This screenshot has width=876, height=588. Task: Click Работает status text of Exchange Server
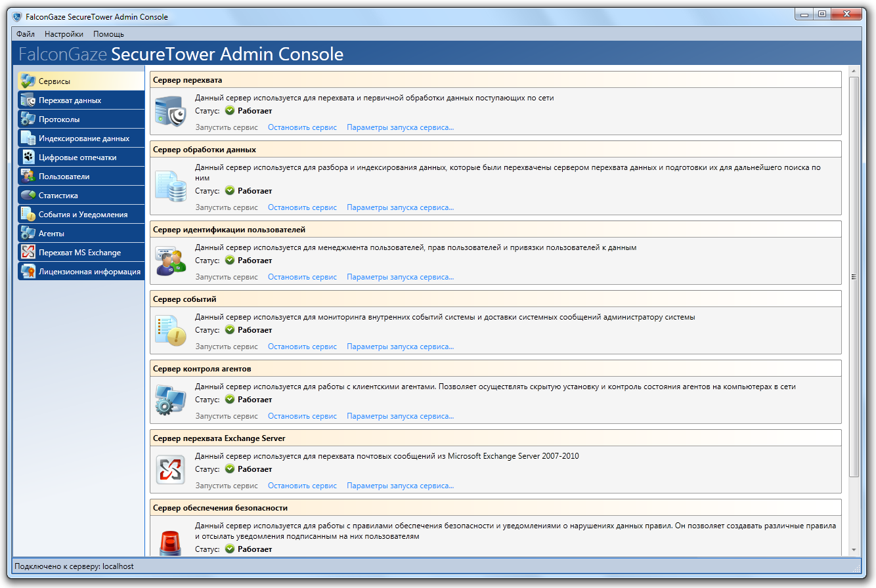click(255, 469)
